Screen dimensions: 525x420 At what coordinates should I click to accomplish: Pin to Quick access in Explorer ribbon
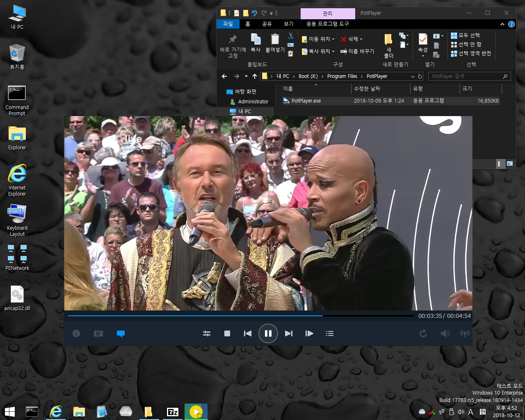point(233,46)
